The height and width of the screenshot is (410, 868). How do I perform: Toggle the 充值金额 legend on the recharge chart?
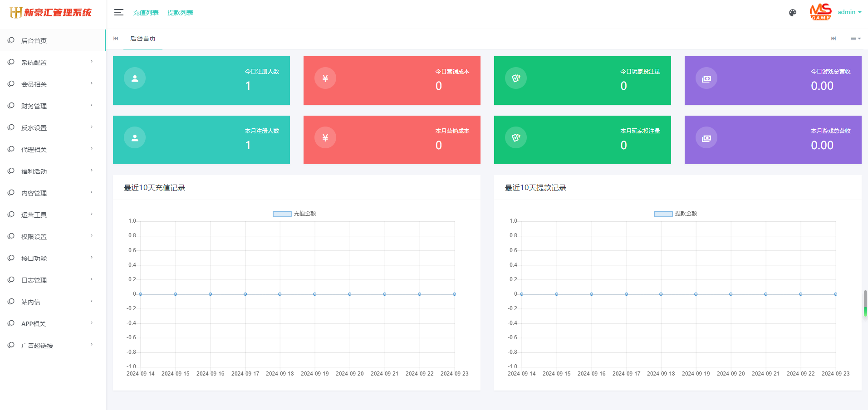295,213
